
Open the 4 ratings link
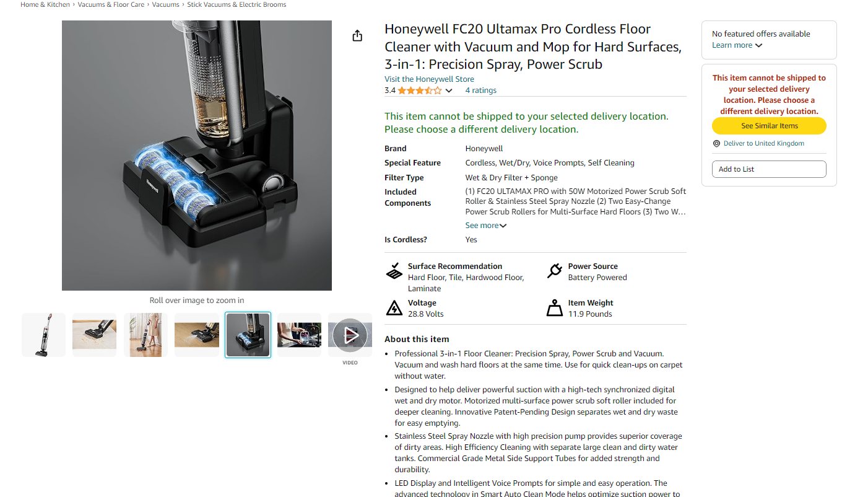pos(481,90)
